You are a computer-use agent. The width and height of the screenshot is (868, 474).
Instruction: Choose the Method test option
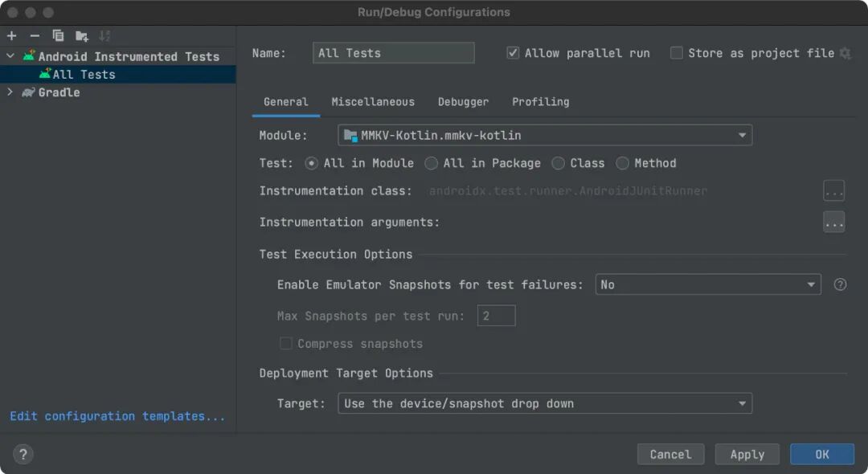pyautogui.click(x=622, y=163)
